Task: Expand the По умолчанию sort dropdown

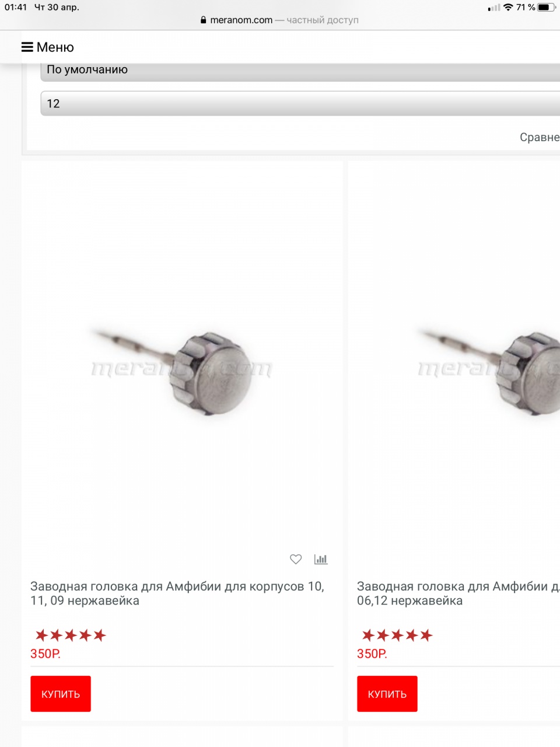Action: [x=300, y=71]
